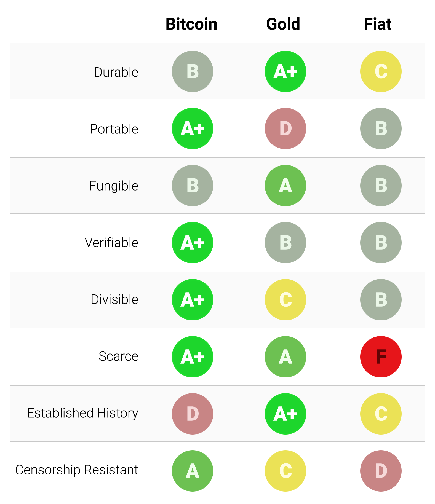Click Fiat's Censorship Resistant D circle
This screenshot has height=504, width=435.
click(381, 471)
